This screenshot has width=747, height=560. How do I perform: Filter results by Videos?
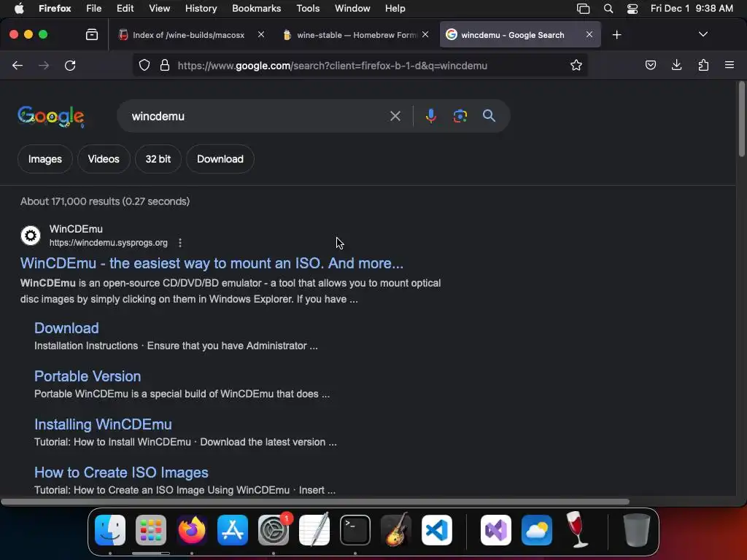click(x=104, y=159)
